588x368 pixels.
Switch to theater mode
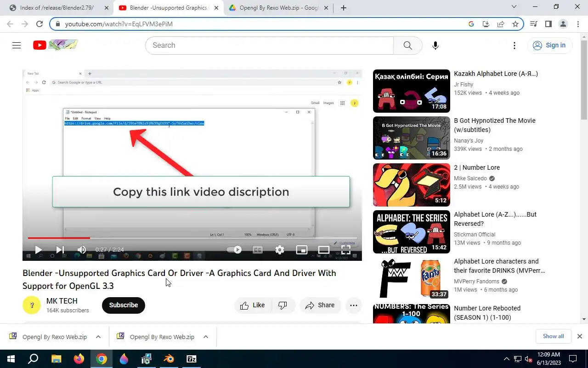pos(324,250)
